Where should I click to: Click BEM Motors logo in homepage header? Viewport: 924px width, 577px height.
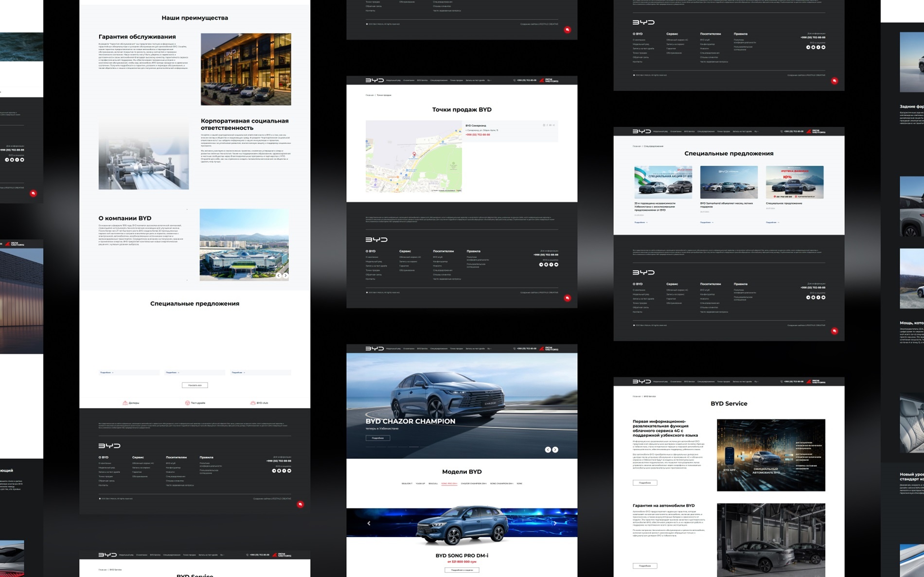click(x=549, y=349)
